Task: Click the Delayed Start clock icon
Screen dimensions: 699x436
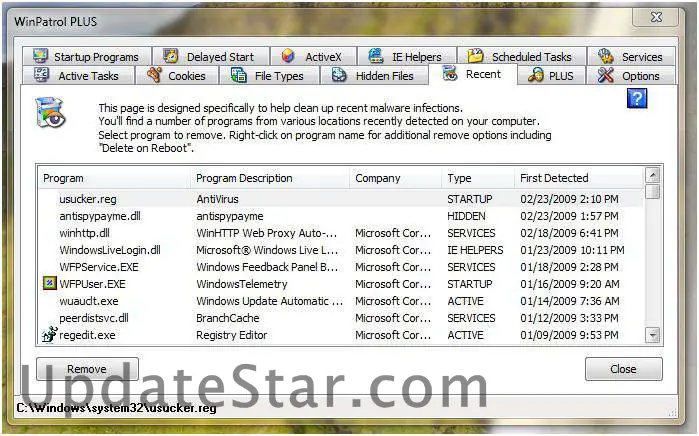Action: 171,56
